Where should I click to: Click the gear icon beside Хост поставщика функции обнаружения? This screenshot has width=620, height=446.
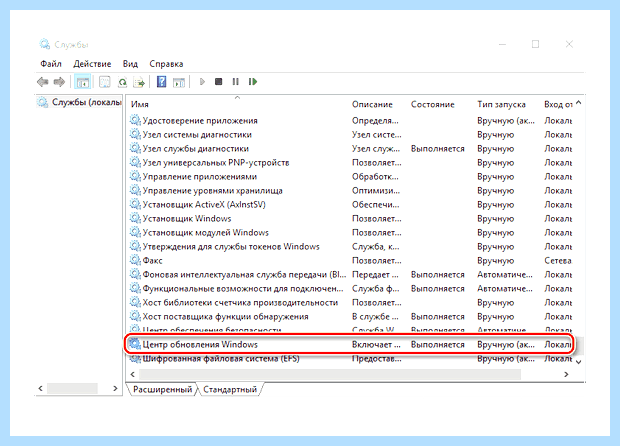(135, 316)
